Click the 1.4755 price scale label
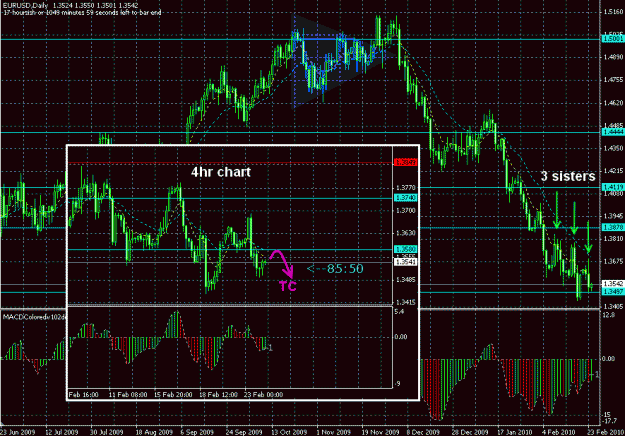This screenshot has width=625, height=436. (613, 80)
